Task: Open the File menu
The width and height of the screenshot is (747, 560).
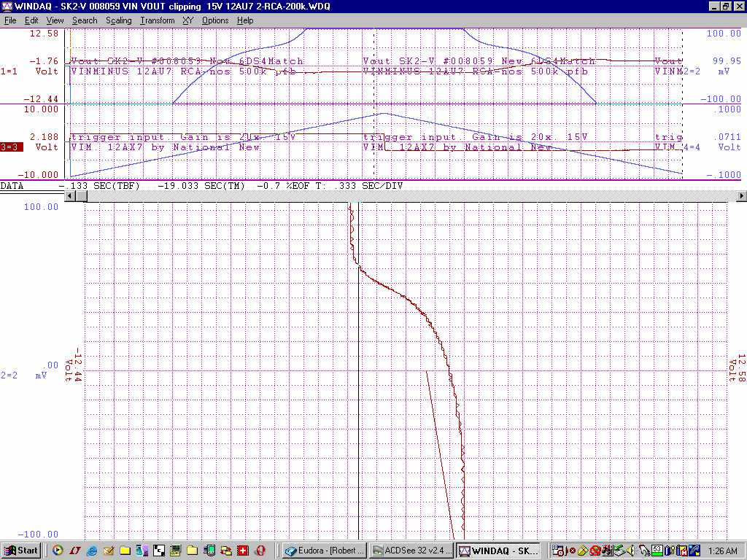Action: tap(10, 20)
